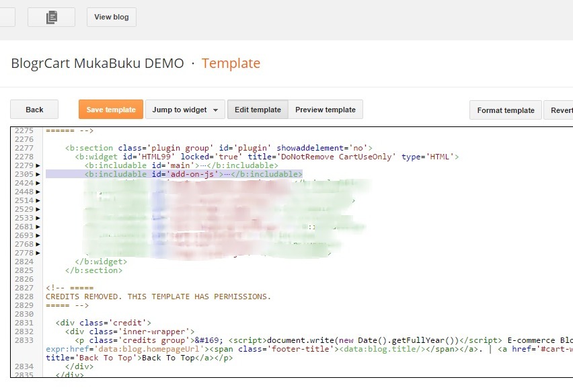Image resolution: width=573 pixels, height=392 pixels.
Task: Click line number 2828 in the gutter
Action: coord(24,297)
